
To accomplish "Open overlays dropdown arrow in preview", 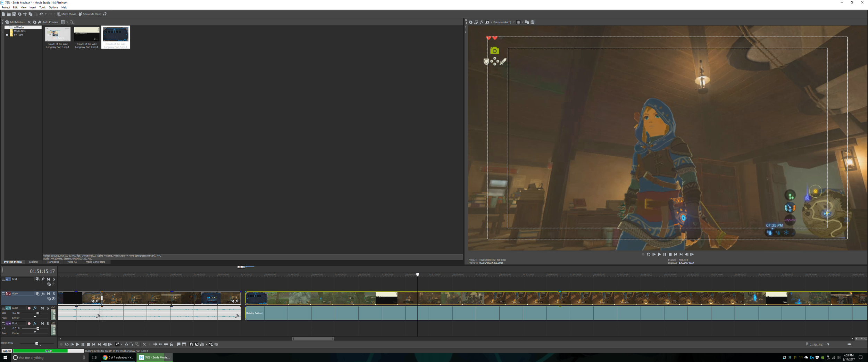I will (523, 22).
